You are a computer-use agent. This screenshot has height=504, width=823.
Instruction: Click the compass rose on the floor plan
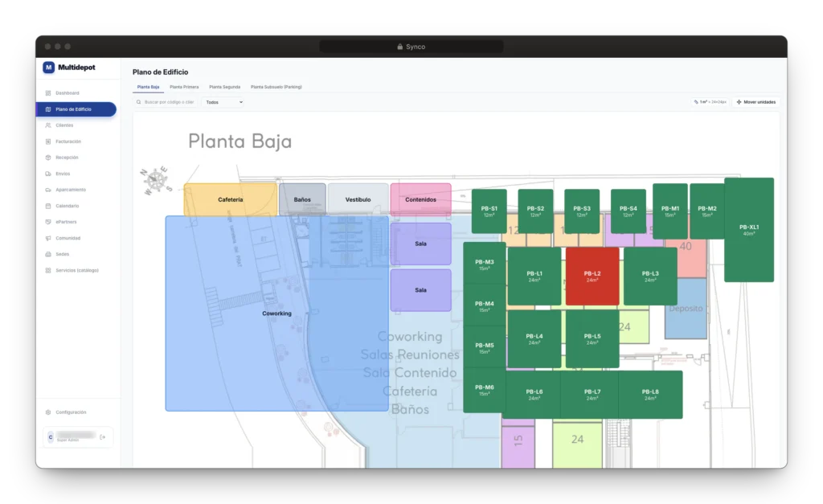156,180
